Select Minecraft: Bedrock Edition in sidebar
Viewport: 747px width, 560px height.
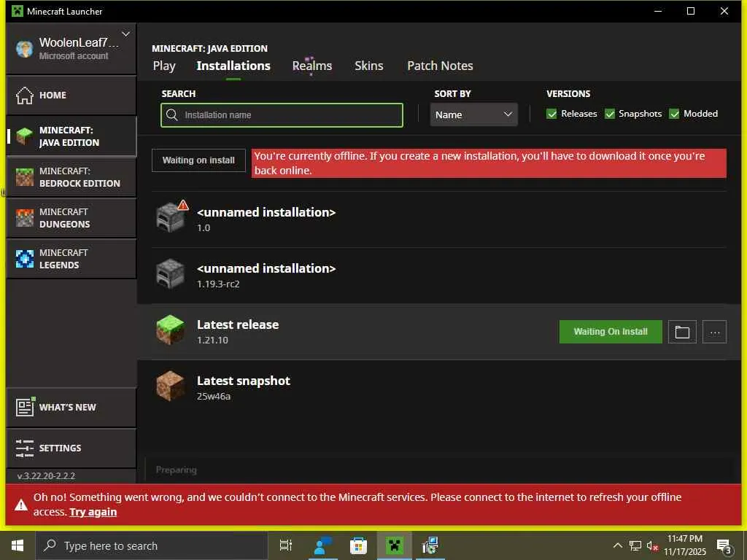tap(71, 177)
